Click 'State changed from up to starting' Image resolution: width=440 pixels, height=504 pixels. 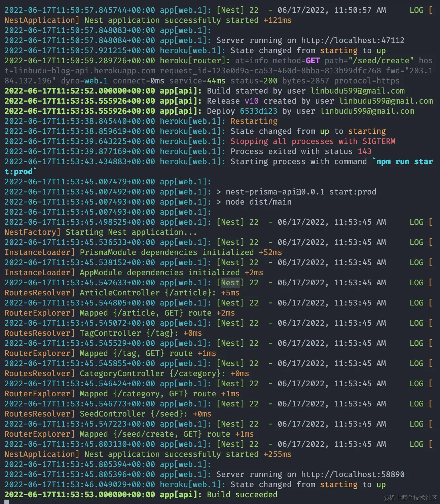pos(308,131)
